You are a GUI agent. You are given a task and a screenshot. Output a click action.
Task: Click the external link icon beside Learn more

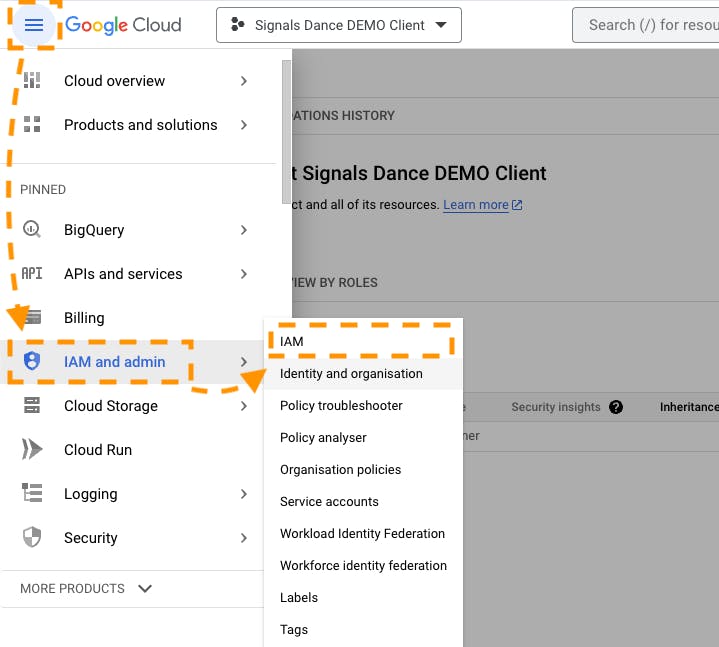coord(517,205)
